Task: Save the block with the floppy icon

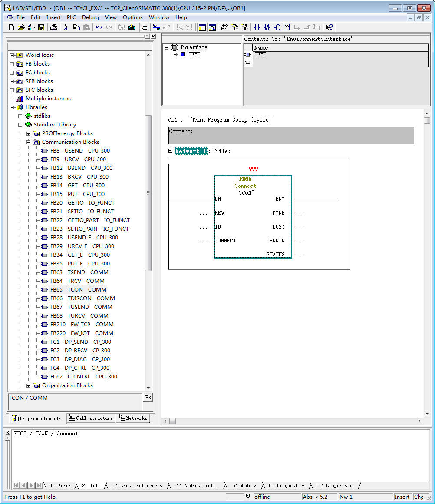Action: point(41,27)
